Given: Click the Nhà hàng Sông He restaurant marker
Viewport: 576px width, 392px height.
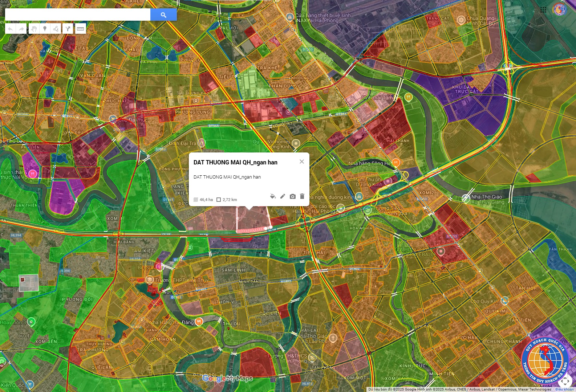Looking at the screenshot, I should tap(396, 163).
